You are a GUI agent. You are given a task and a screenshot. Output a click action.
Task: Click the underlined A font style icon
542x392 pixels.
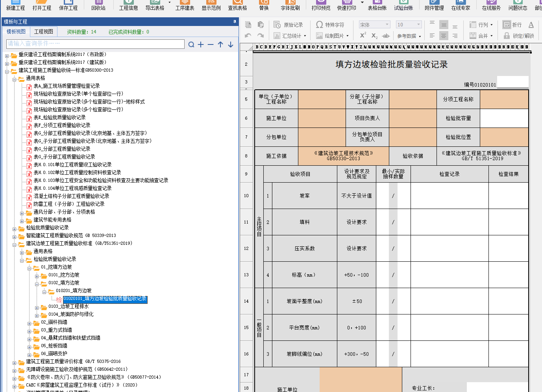531,25
